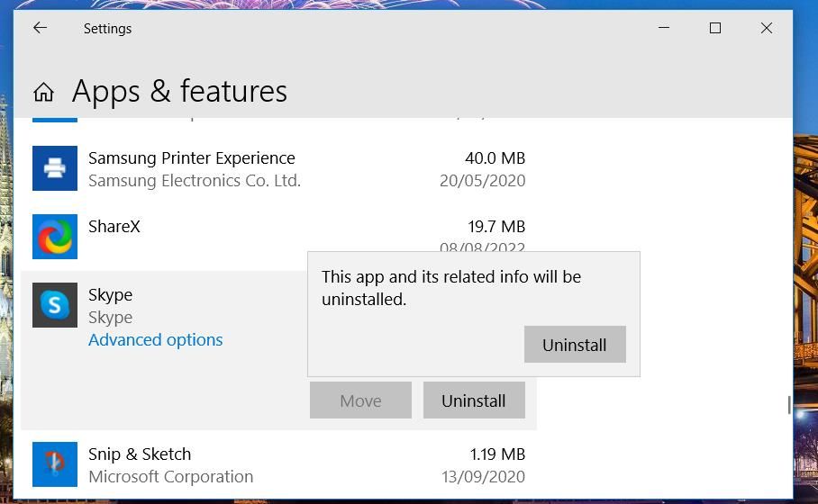The width and height of the screenshot is (818, 504).
Task: Select the Samsung Printer Experience entry name
Action: (x=192, y=157)
